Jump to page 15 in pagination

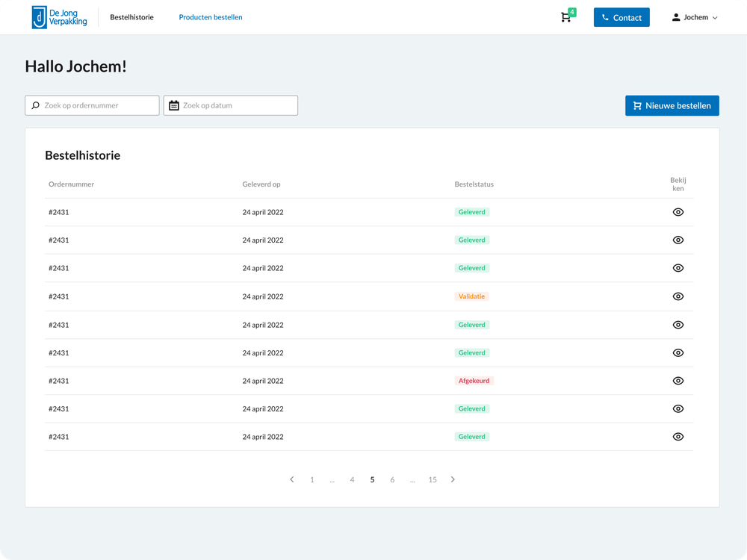point(433,479)
